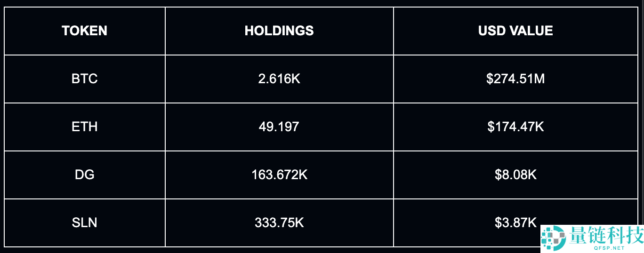
Task: Select the 2.616K holdings cell
Action: pos(279,79)
